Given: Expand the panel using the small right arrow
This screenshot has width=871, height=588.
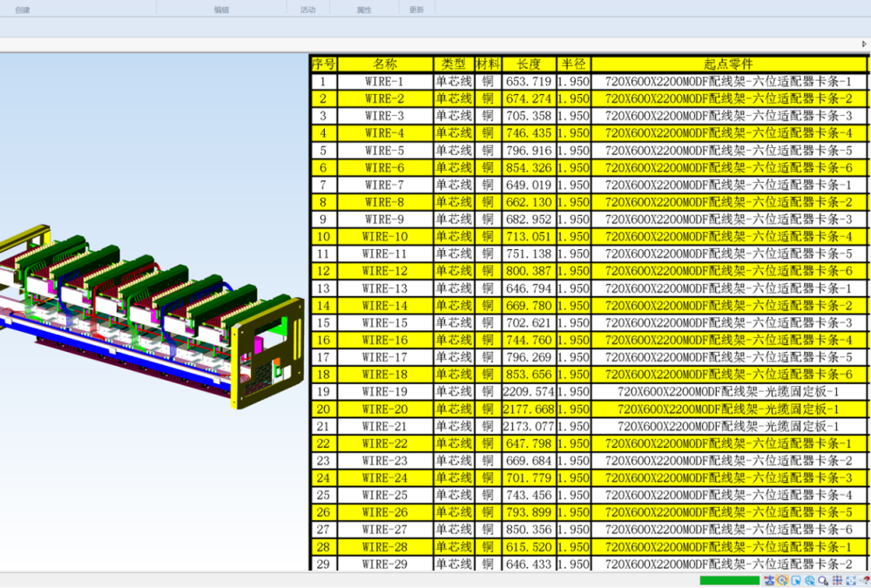Looking at the screenshot, I should coord(864,44).
